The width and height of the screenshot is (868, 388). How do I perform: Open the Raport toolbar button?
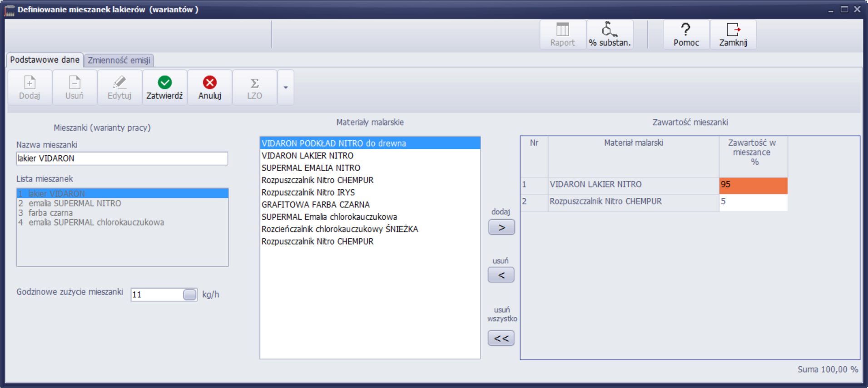click(x=562, y=34)
